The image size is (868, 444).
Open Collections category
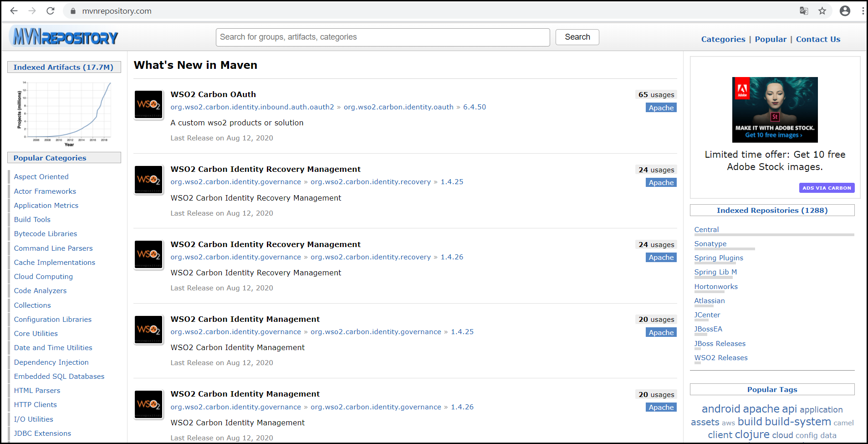[32, 305]
